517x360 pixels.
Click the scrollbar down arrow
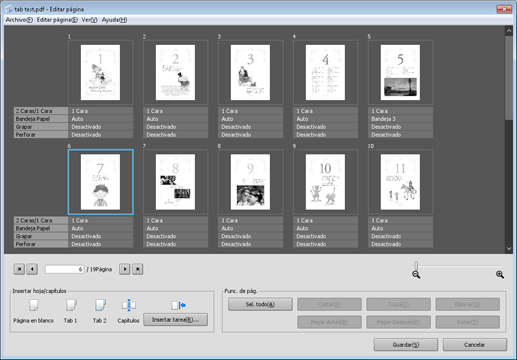[x=509, y=248]
